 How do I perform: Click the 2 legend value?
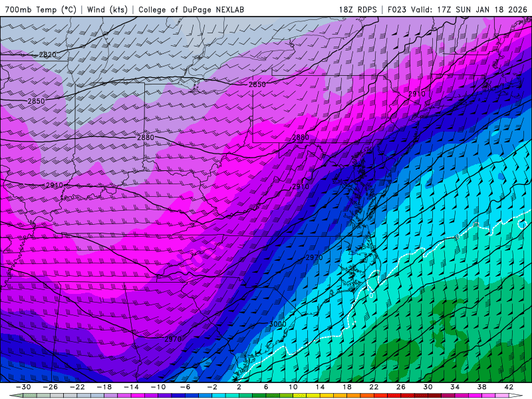tap(239, 387)
